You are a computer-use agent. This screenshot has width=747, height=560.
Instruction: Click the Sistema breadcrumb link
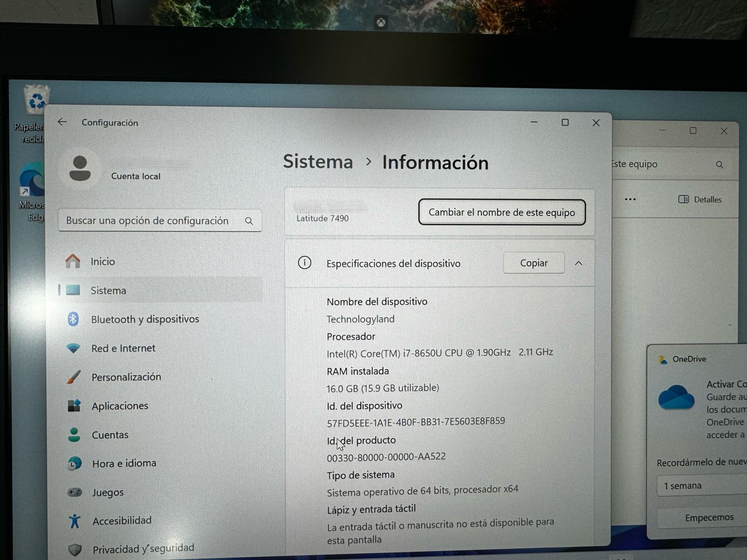(x=318, y=161)
